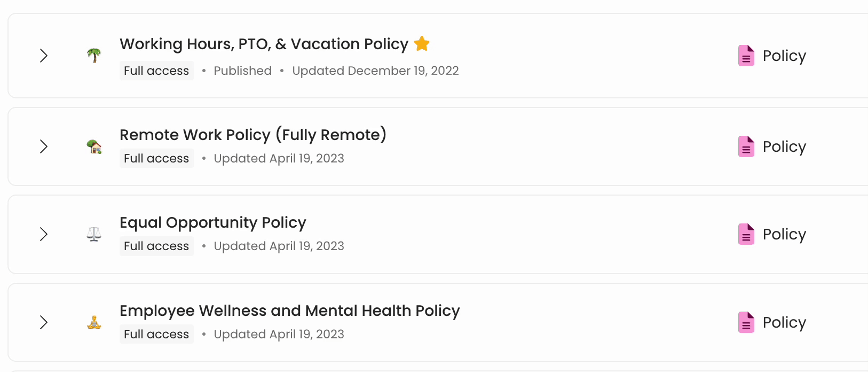Screen dimensions: 868x372
Task: Select the scales icon on Equal Opportunity Policy
Action: [x=94, y=234]
